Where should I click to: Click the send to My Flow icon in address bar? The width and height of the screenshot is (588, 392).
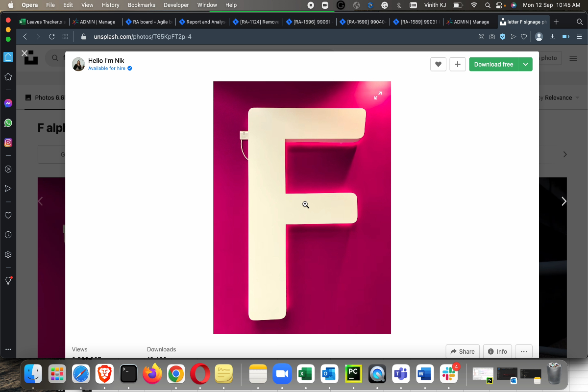tap(513, 37)
